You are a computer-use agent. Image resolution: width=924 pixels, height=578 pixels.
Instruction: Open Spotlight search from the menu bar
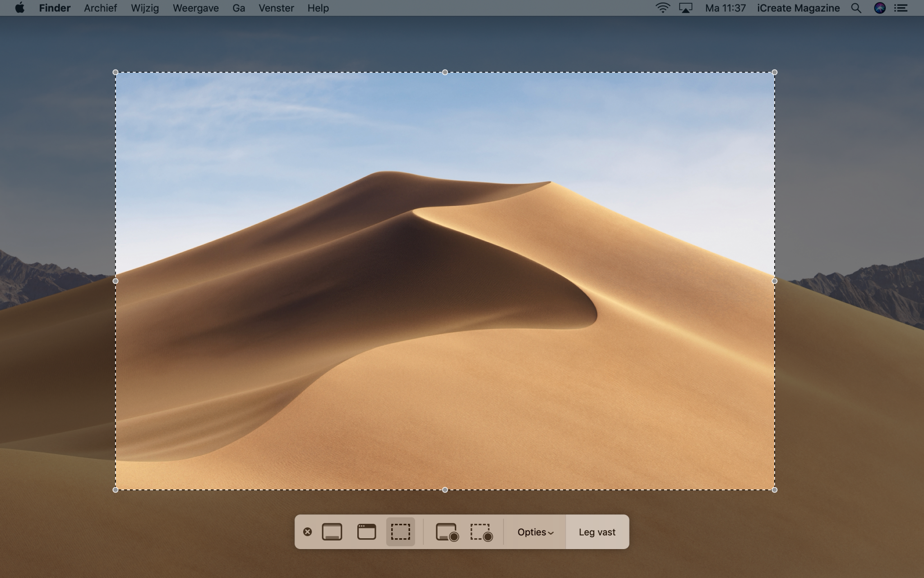click(856, 8)
